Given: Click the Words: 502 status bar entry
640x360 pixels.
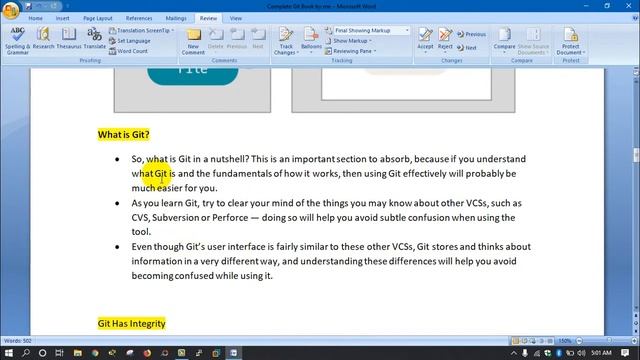Looking at the screenshot, I should (x=18, y=341).
